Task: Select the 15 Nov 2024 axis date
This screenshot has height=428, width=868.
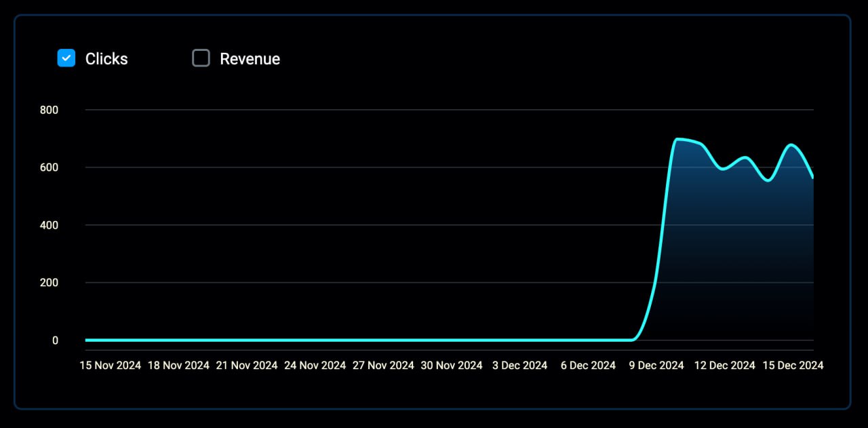Action: [x=111, y=366]
